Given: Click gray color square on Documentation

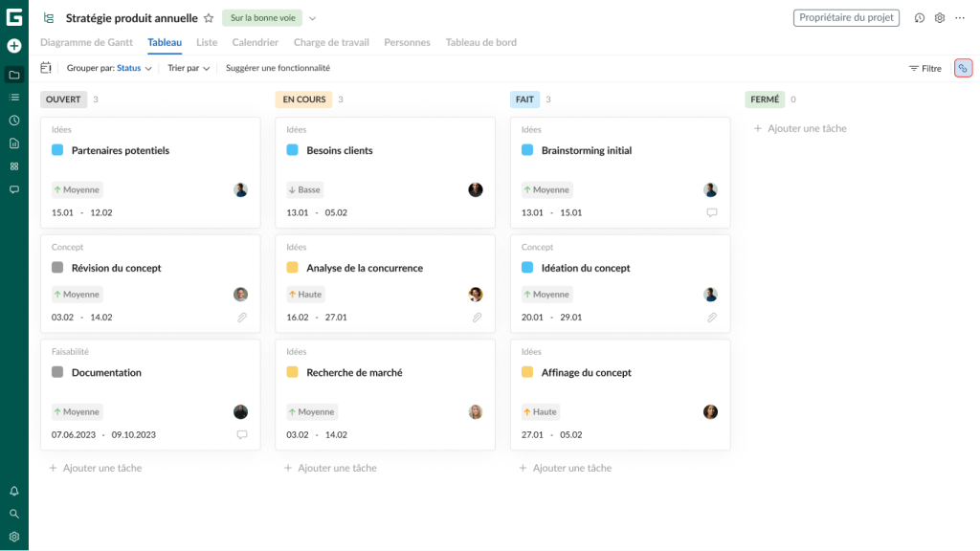Looking at the screenshot, I should [57, 372].
